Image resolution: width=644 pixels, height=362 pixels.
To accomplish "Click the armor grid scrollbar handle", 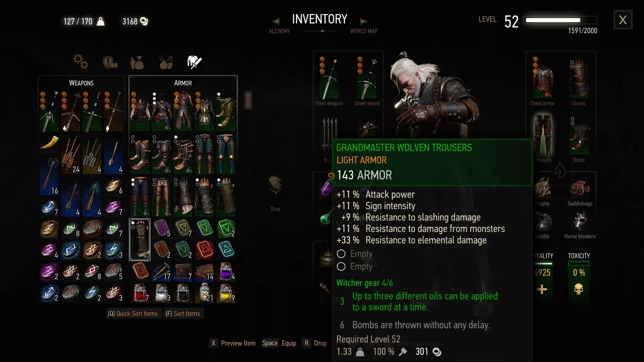I will point(248,100).
